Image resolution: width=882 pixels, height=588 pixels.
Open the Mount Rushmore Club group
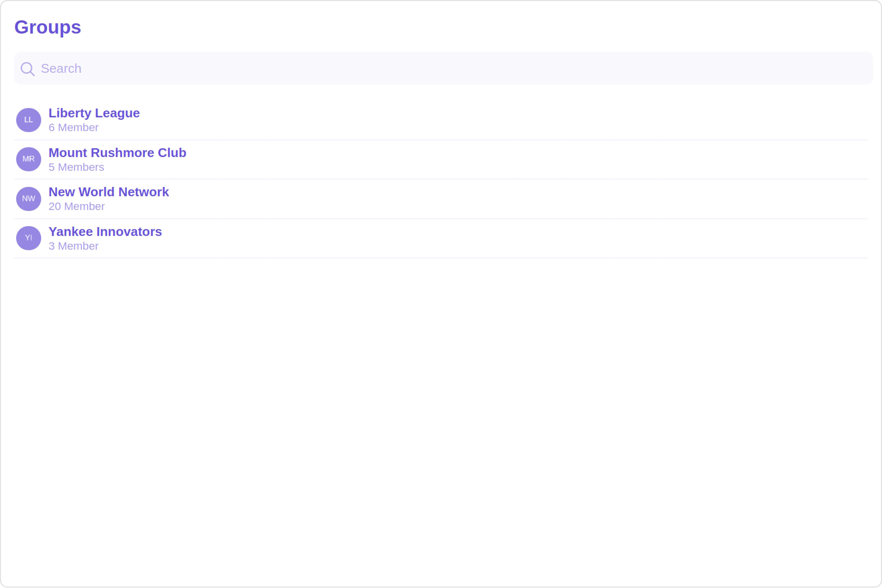point(117,153)
